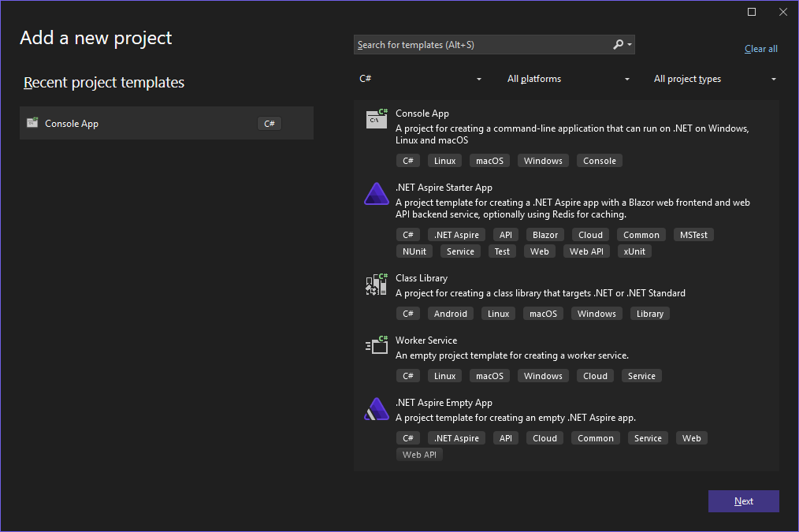The image size is (799, 532).
Task: Click the Console tag under Console App
Action: [x=599, y=161]
